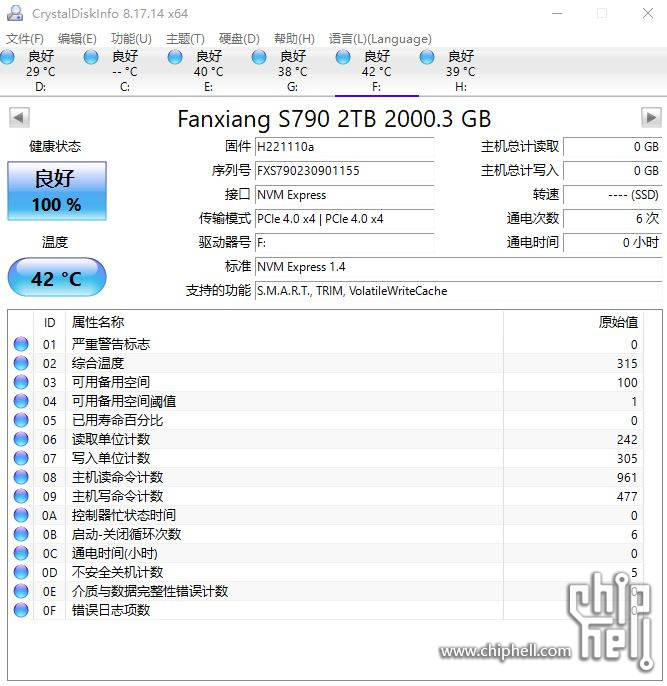Click the status orb of row 04 可用备用空间阈值
This screenshot has height=686, width=667.
21,401
